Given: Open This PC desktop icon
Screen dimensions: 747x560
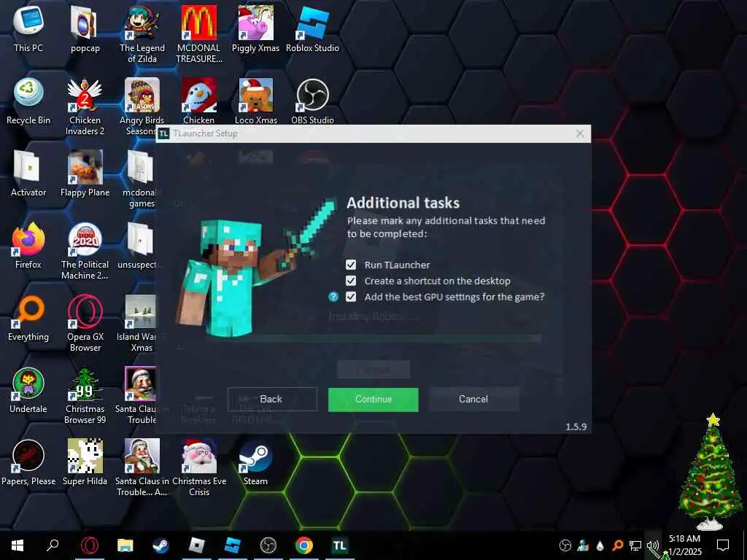Looking at the screenshot, I should coord(28,28).
